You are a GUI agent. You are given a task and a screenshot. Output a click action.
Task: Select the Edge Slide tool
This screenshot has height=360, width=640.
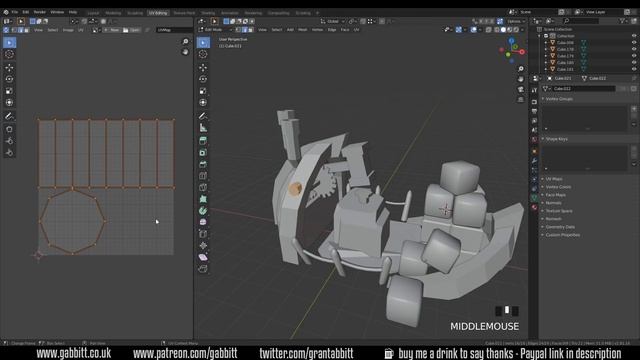coord(203,234)
